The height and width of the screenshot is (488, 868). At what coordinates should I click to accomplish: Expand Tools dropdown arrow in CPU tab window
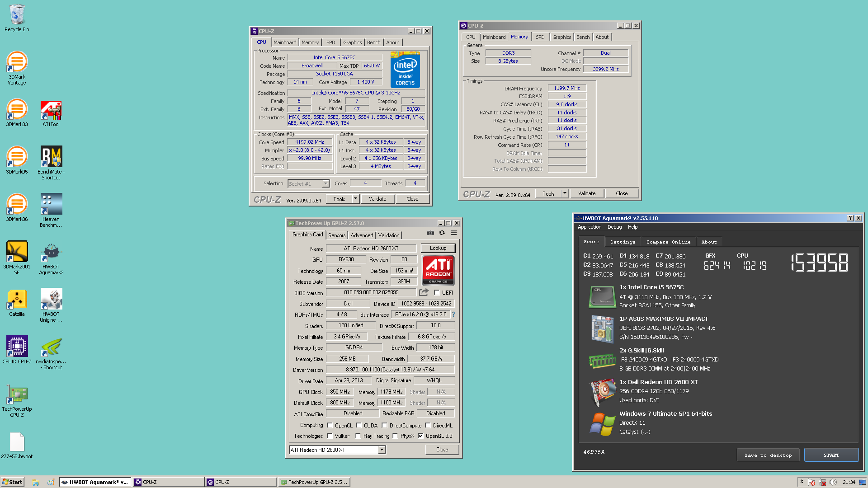355,199
